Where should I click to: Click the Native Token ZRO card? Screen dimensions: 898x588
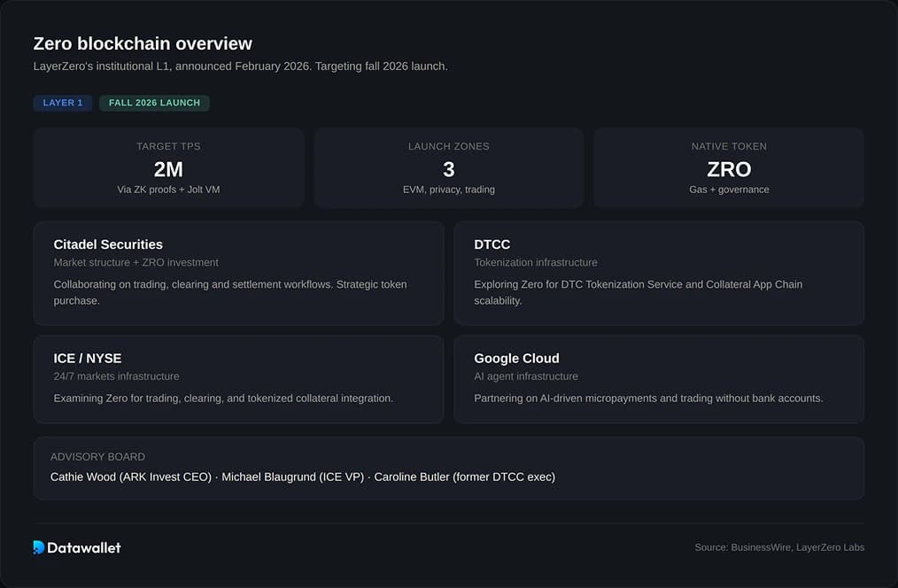click(729, 168)
